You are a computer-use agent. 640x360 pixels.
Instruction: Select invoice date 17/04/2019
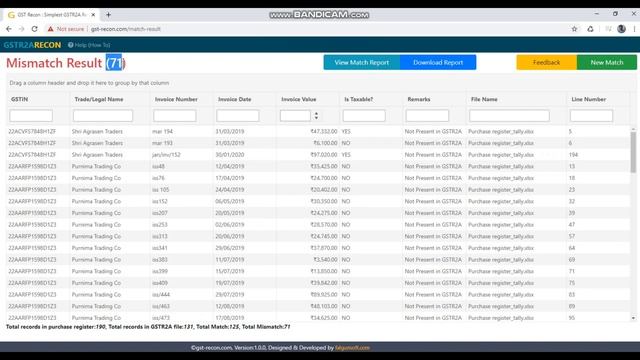coord(230,178)
